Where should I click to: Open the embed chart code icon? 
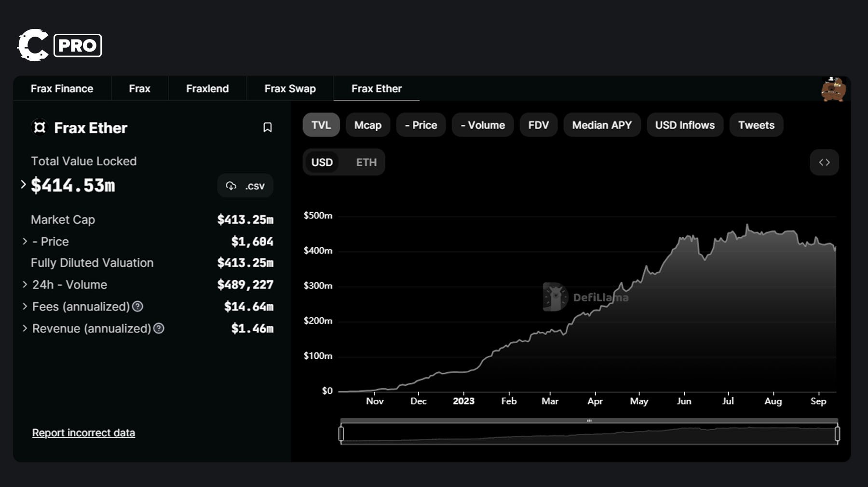(825, 162)
